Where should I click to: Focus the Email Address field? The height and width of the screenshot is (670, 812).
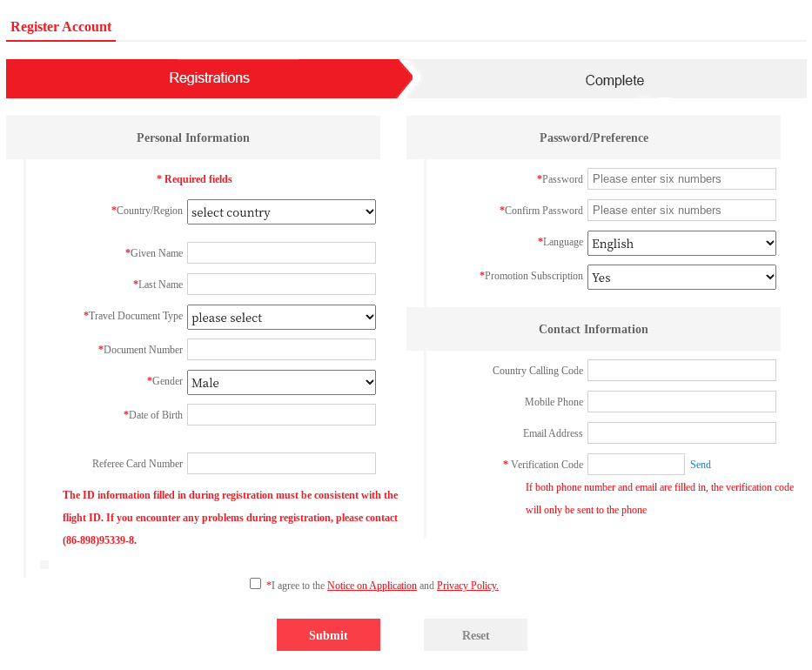681,433
